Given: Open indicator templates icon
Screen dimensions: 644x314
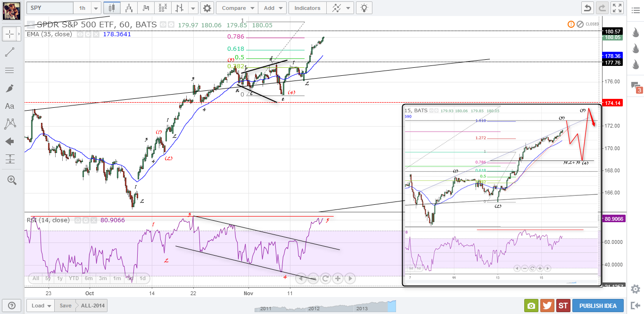Looking at the screenshot, I should click(x=336, y=8).
